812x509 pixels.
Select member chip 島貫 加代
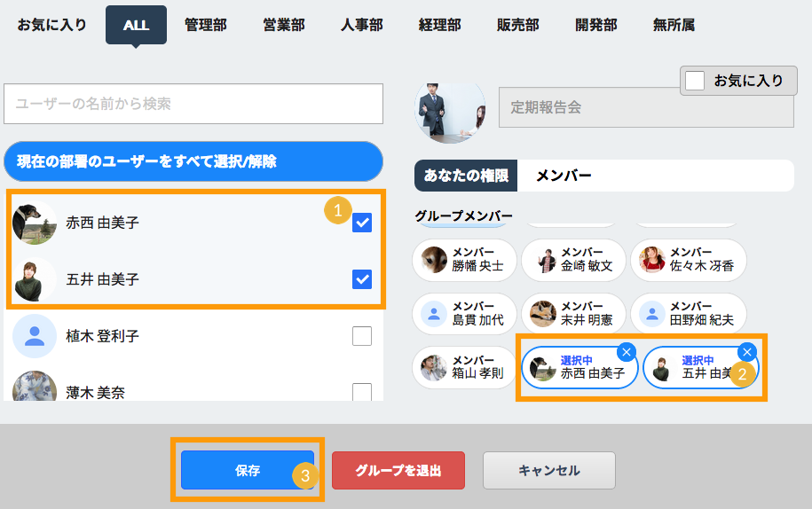pyautogui.click(x=464, y=314)
